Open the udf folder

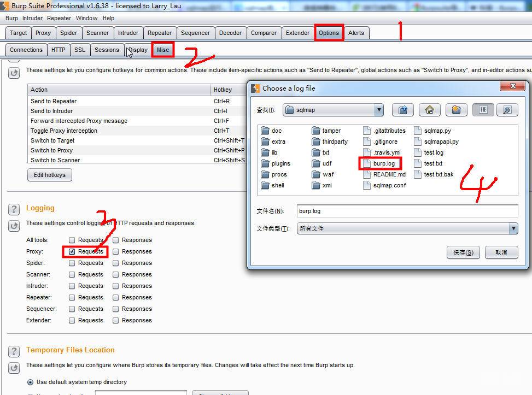(321, 163)
